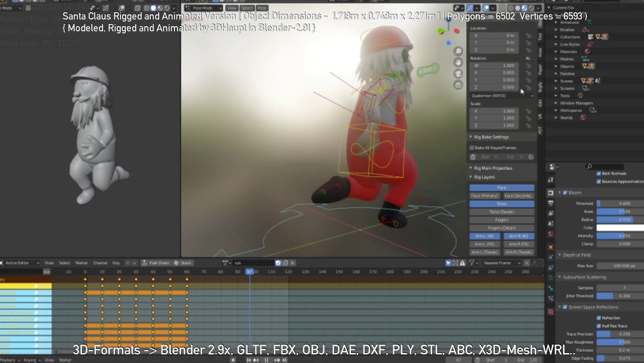
Task: Open the Marker menu in Action Editor
Action: pos(81,263)
